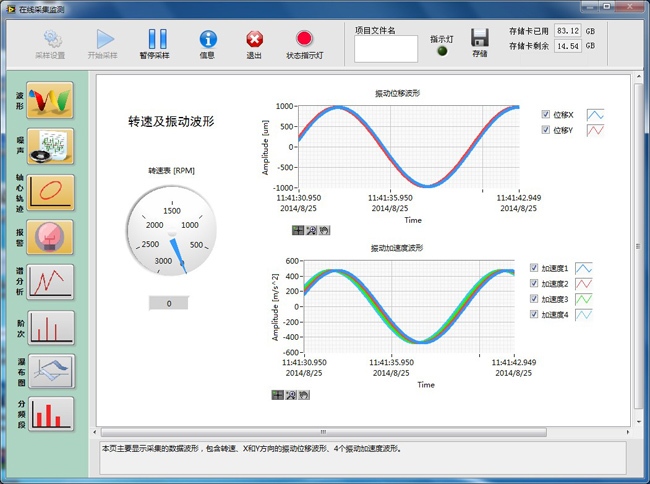Select pan hand tool on displacement graph
The width and height of the screenshot is (650, 484).
[x=324, y=230]
